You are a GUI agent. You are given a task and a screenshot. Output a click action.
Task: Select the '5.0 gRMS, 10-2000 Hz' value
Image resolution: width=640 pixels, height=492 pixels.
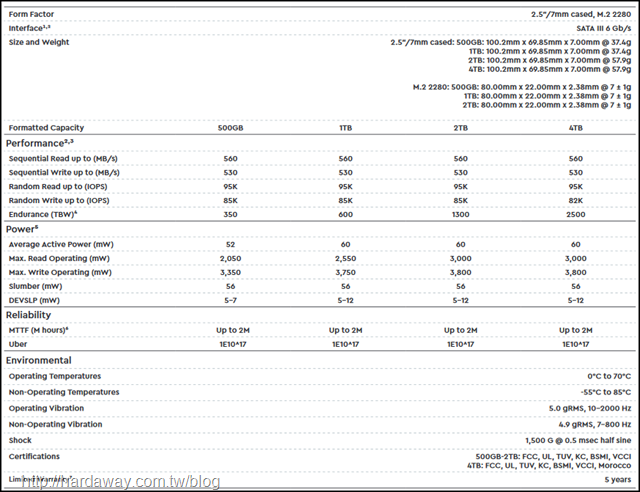[x=590, y=408]
